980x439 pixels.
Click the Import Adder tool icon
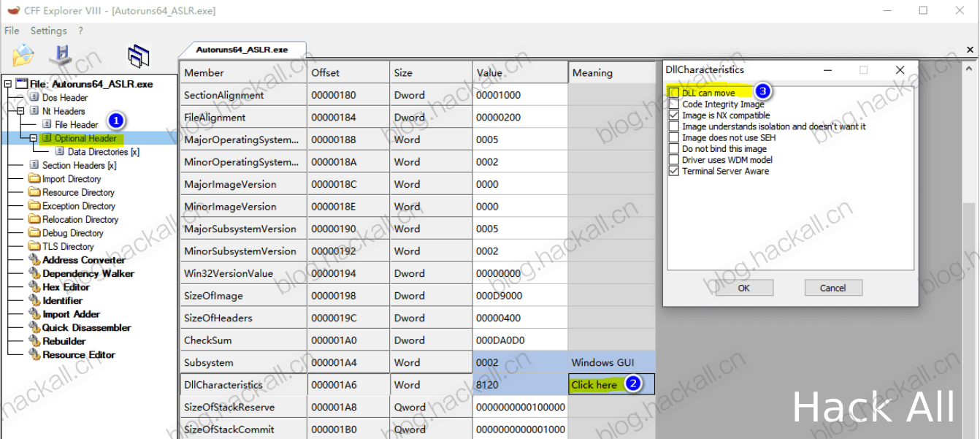pyautogui.click(x=34, y=314)
